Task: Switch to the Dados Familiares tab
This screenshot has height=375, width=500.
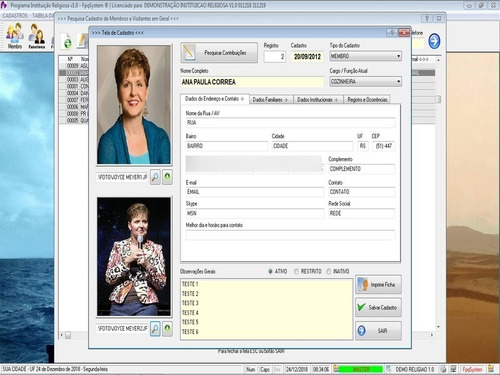Action: coord(271,100)
